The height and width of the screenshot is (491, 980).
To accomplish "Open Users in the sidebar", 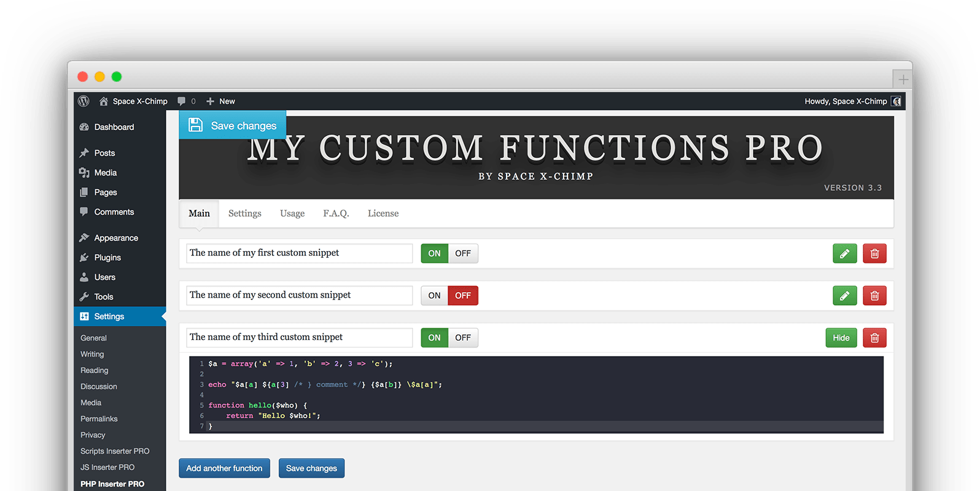I will coord(98,277).
